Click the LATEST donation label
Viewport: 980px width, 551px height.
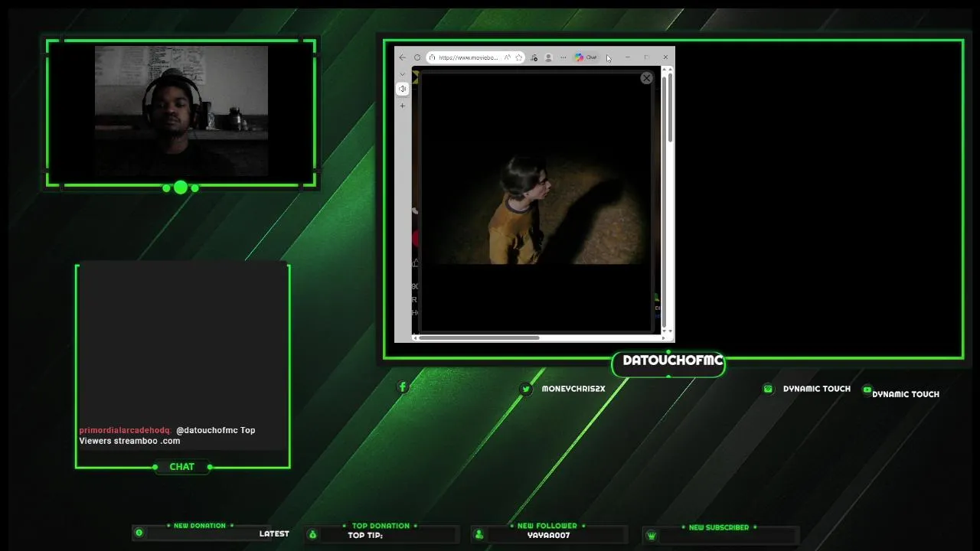point(274,533)
